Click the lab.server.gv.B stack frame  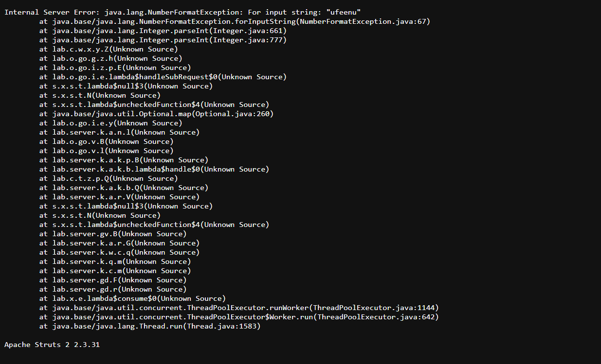pyautogui.click(x=113, y=234)
